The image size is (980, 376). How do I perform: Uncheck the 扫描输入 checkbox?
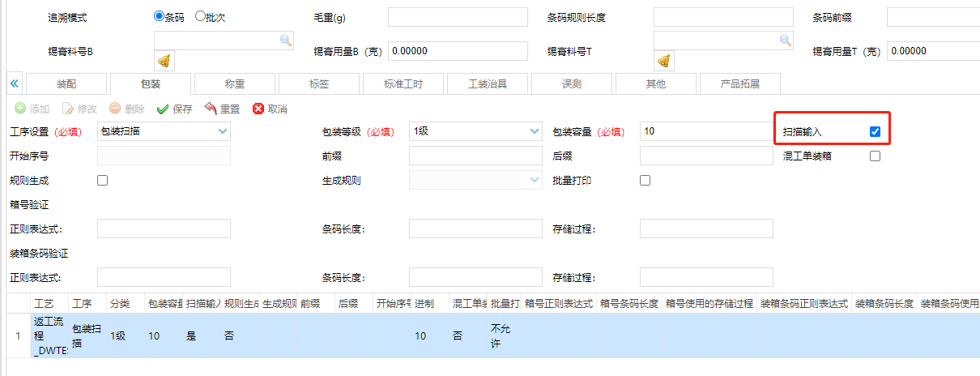coord(875,131)
